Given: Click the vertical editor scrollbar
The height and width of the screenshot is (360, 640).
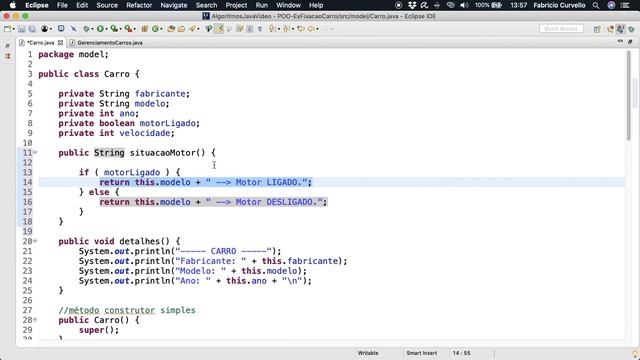Looking at the screenshot, I should 629,97.
